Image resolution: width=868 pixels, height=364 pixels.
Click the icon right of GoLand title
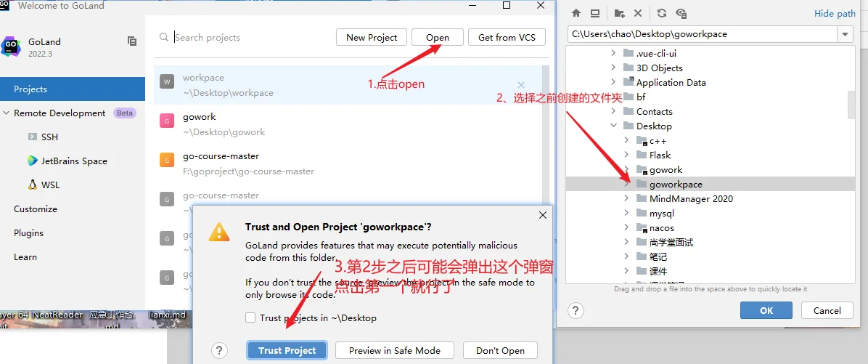[x=132, y=41]
